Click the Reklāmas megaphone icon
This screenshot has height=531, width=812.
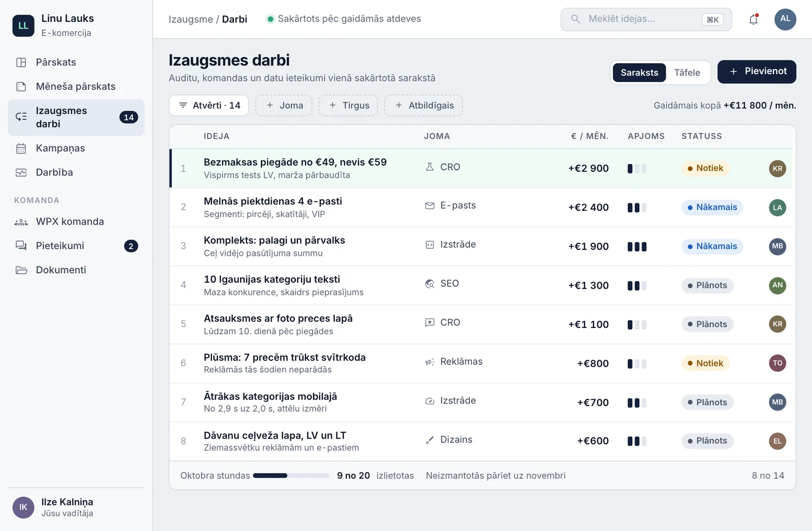click(x=430, y=362)
